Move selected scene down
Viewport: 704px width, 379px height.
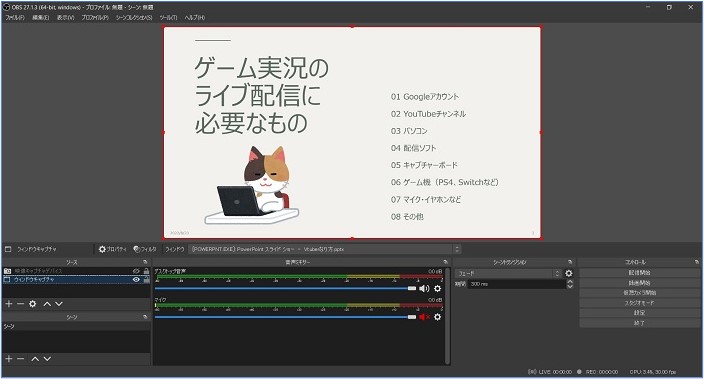[x=47, y=359]
